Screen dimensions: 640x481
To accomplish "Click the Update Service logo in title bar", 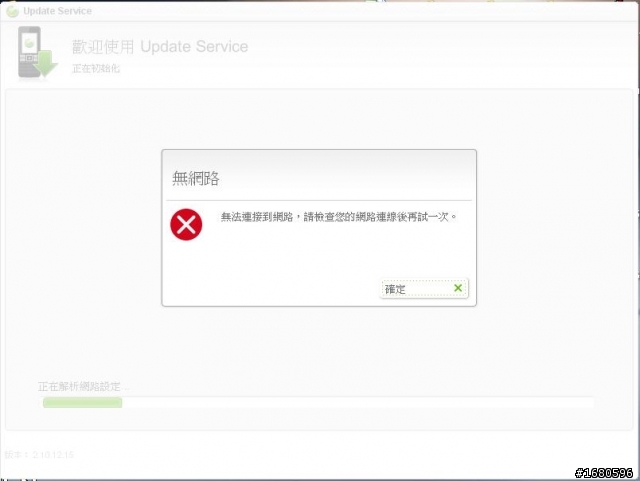I will 12,11.
